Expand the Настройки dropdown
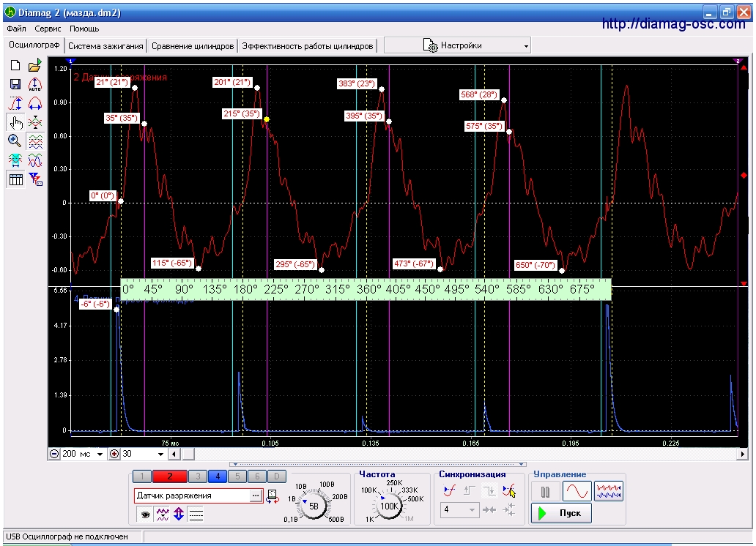756x546 pixels. pos(458,45)
